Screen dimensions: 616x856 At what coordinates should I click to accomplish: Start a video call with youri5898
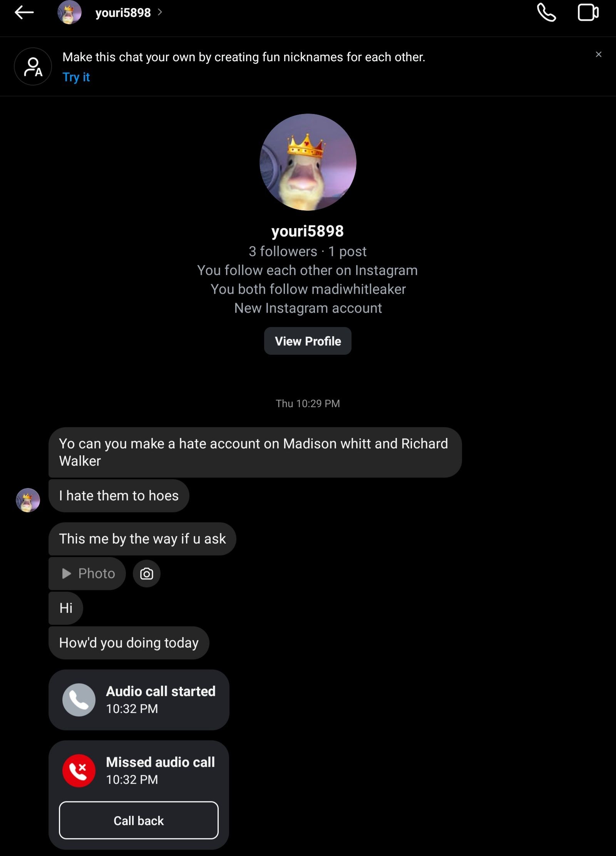[x=588, y=13]
